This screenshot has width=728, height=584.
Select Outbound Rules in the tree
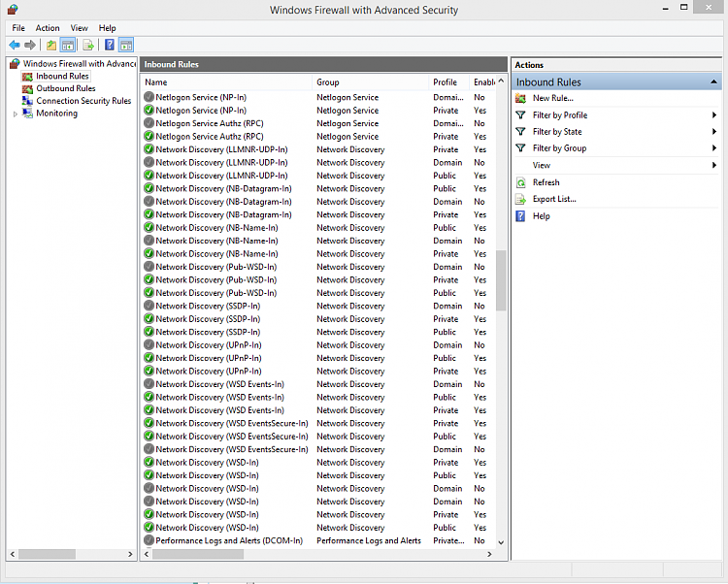coord(66,88)
